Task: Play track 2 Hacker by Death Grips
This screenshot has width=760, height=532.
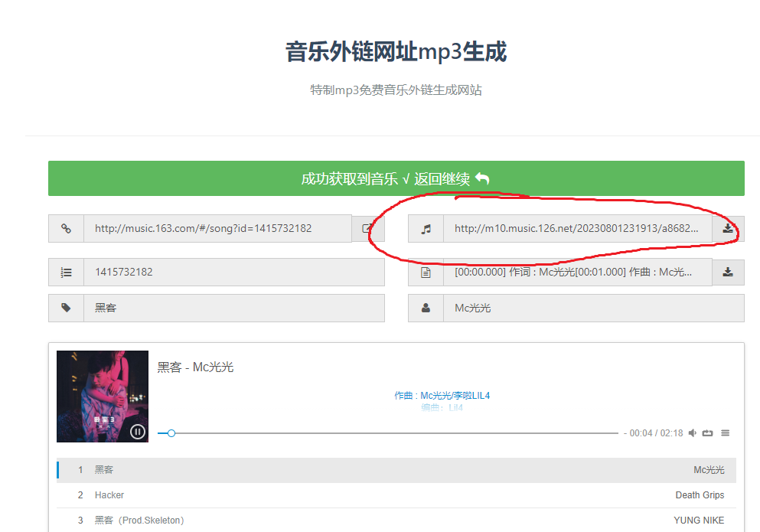Action: pyautogui.click(x=396, y=495)
